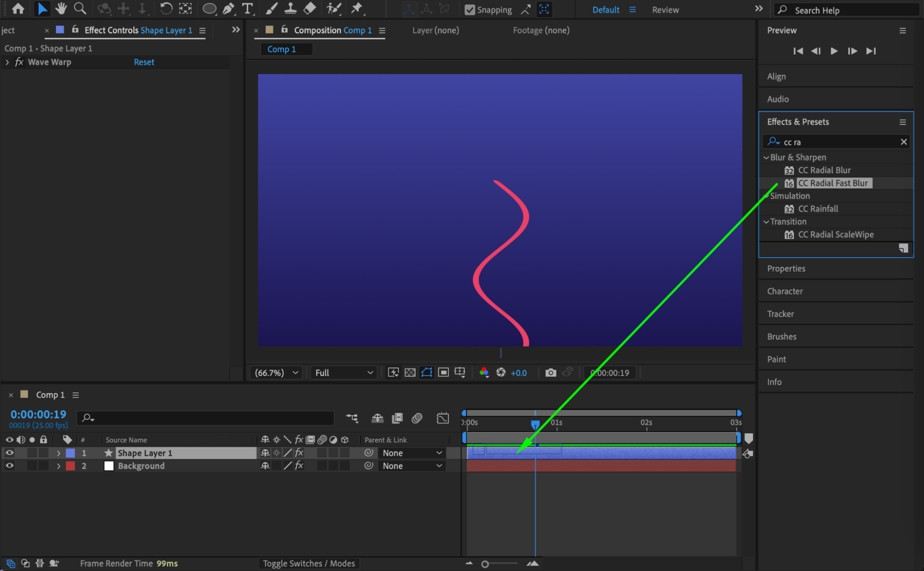Jump to first frame in Preview
This screenshot has width=924, height=571.
point(798,51)
